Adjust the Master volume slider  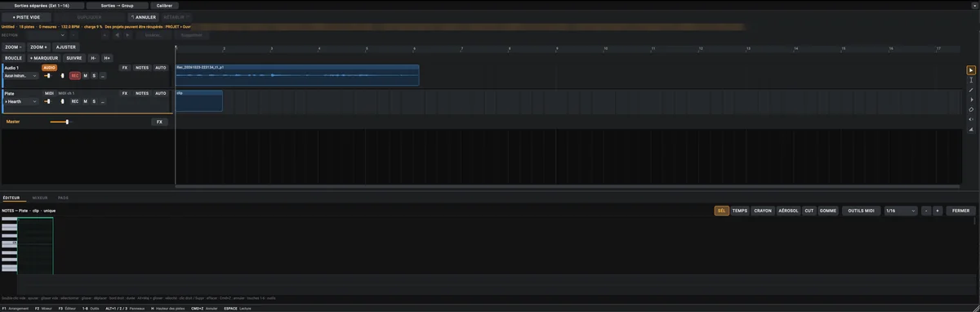click(60, 122)
